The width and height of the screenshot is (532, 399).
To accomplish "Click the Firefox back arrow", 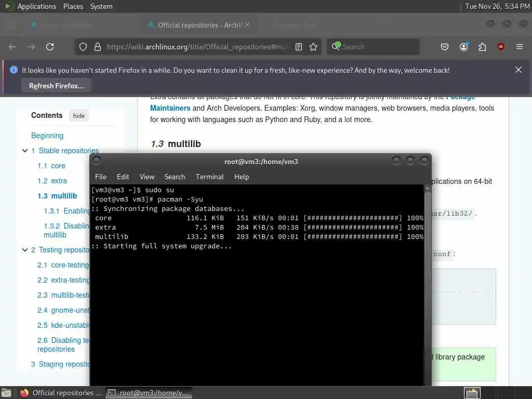I will [x=12, y=47].
